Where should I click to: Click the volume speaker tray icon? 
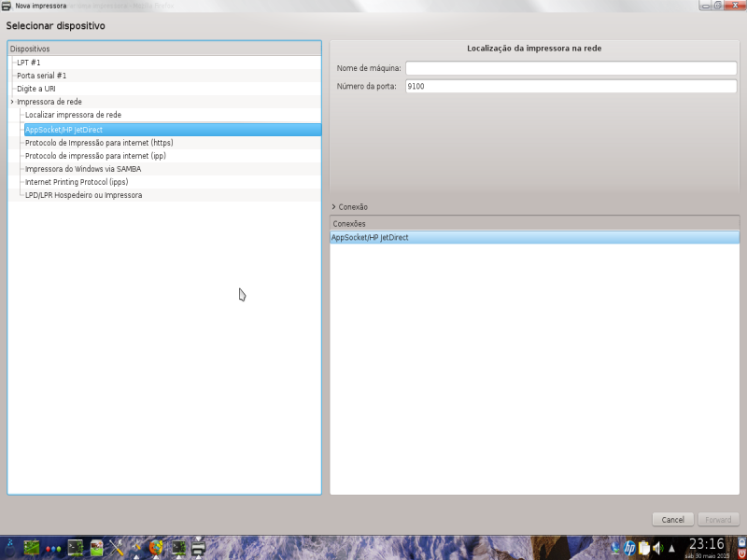click(x=658, y=548)
